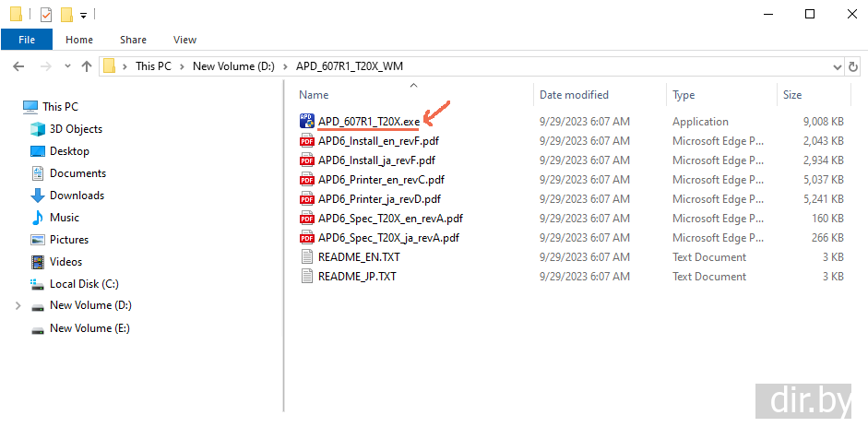Image resolution: width=868 pixels, height=427 pixels.
Task: Select APD6_Printer_en_revC.pdf file name
Action: [x=381, y=180]
